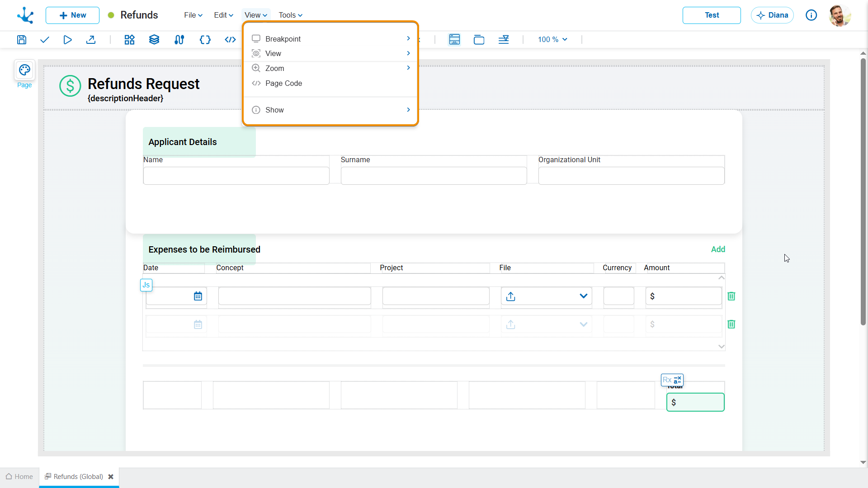Viewport: 868px width, 488px height.
Task: Click the checkmark verify icon
Action: point(44,40)
